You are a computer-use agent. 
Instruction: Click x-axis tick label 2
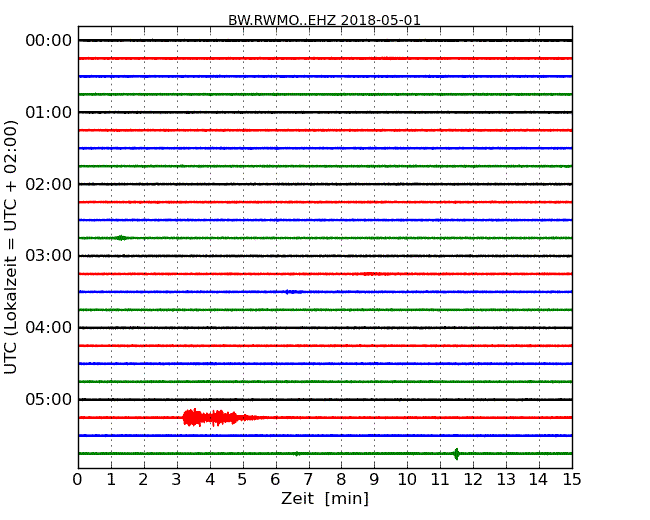(143, 480)
